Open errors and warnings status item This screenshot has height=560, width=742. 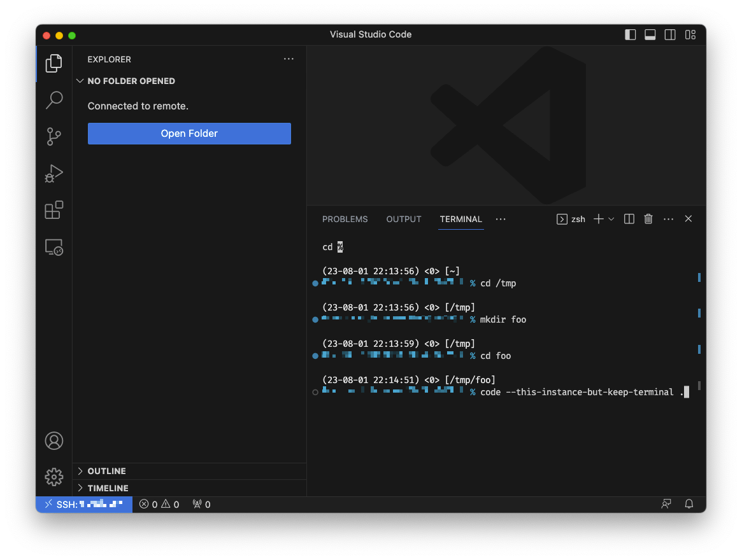click(x=159, y=504)
